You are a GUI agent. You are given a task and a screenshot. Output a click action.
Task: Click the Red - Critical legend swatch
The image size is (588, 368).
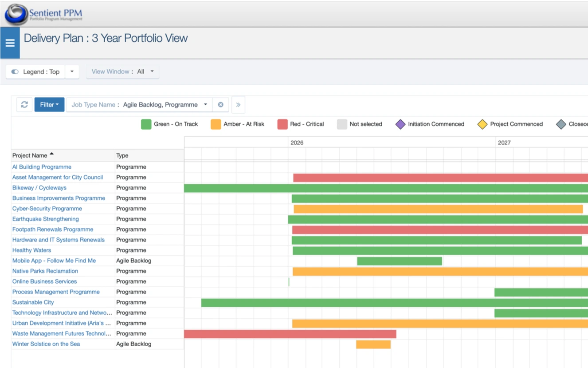click(x=282, y=124)
